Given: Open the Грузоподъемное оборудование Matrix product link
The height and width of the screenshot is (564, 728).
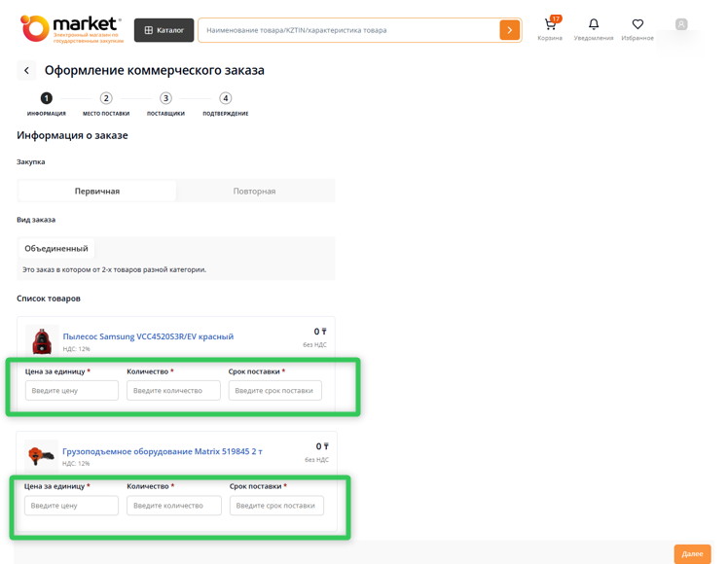Looking at the screenshot, I should point(162,451).
